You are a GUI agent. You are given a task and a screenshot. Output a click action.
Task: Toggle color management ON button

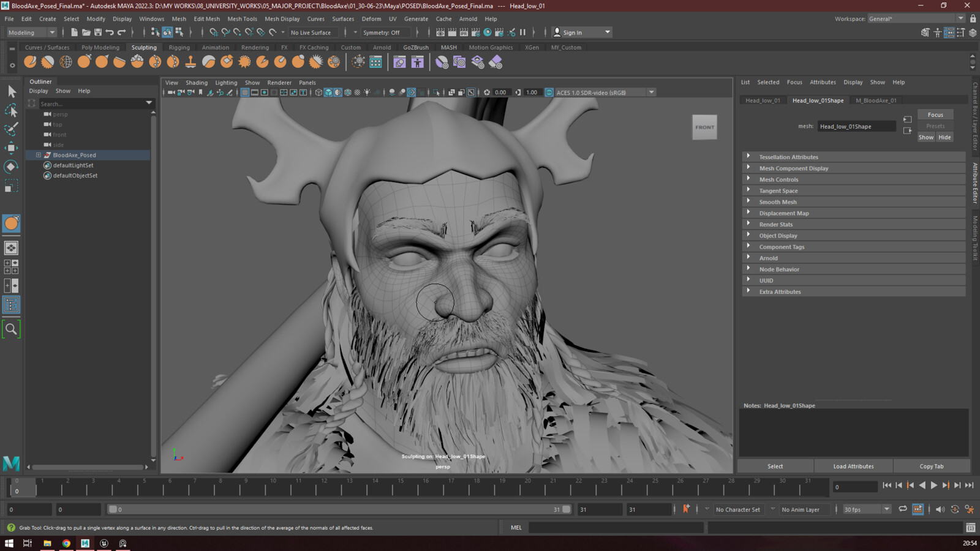(549, 92)
